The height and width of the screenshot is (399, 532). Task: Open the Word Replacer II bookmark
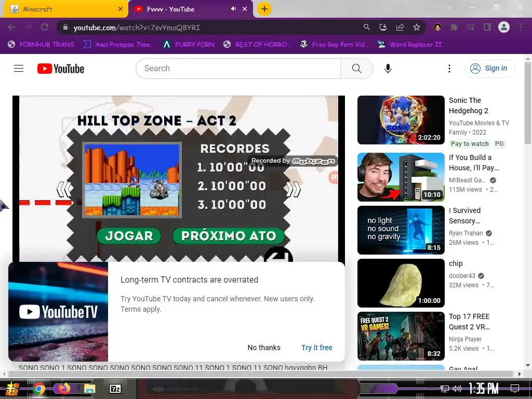[410, 45]
